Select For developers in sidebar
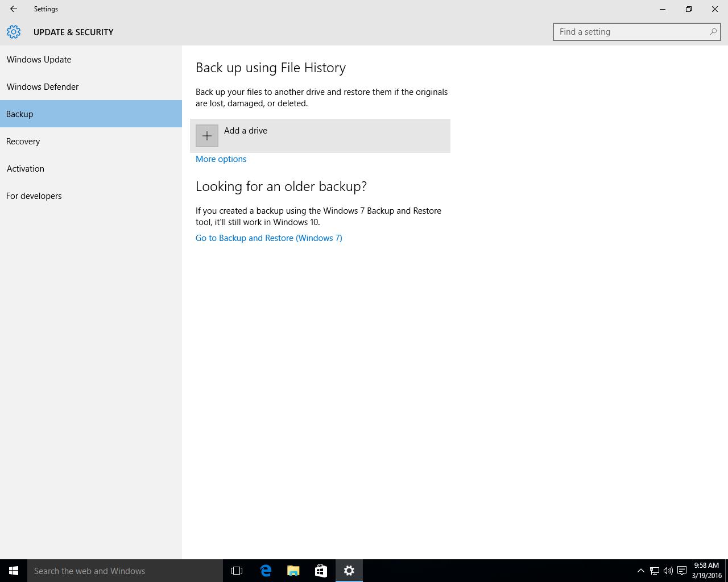The width and height of the screenshot is (728, 582). click(x=91, y=196)
